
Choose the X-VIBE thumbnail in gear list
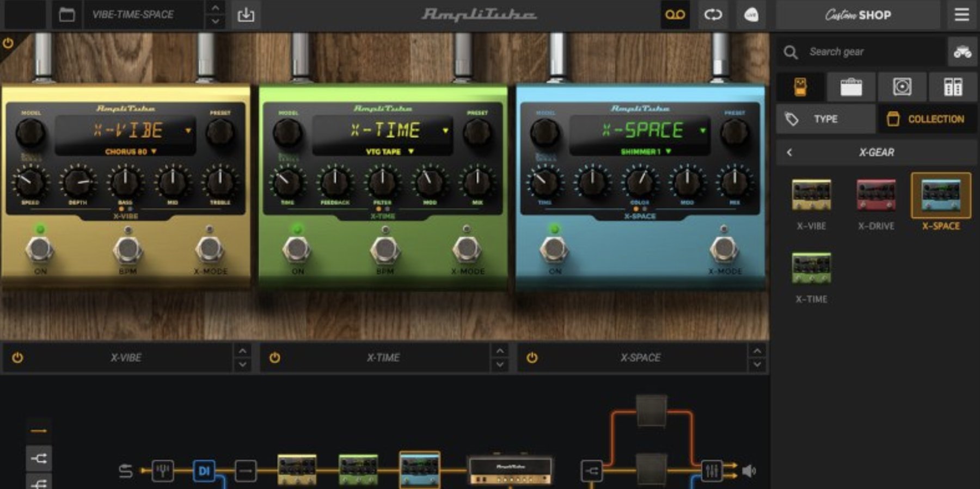click(x=811, y=195)
